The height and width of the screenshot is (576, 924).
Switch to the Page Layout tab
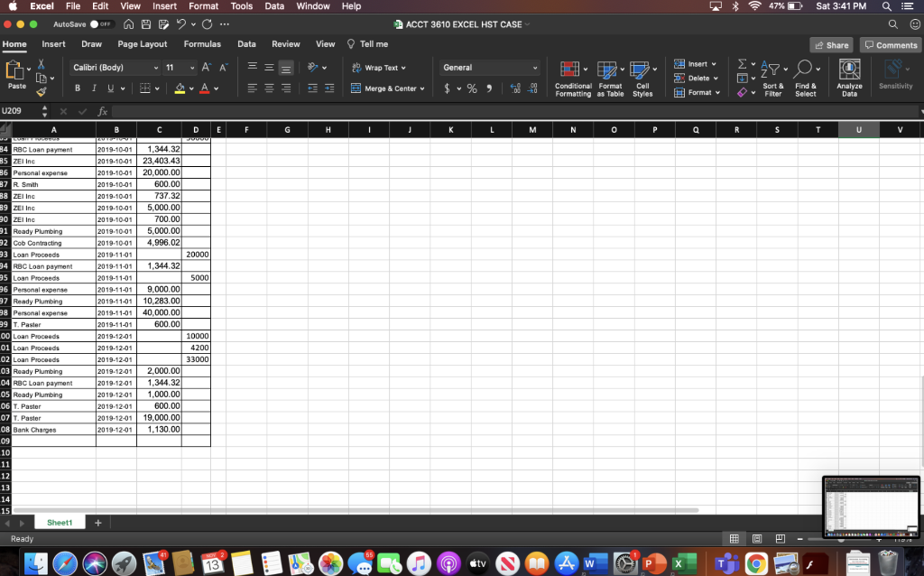(142, 44)
